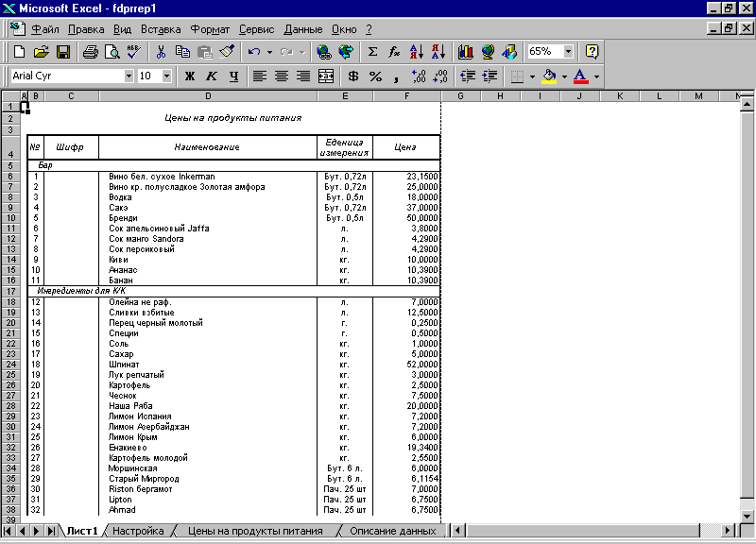This screenshot has width=756, height=544.
Task: Toggle underline Ч formatting
Action: point(233,76)
